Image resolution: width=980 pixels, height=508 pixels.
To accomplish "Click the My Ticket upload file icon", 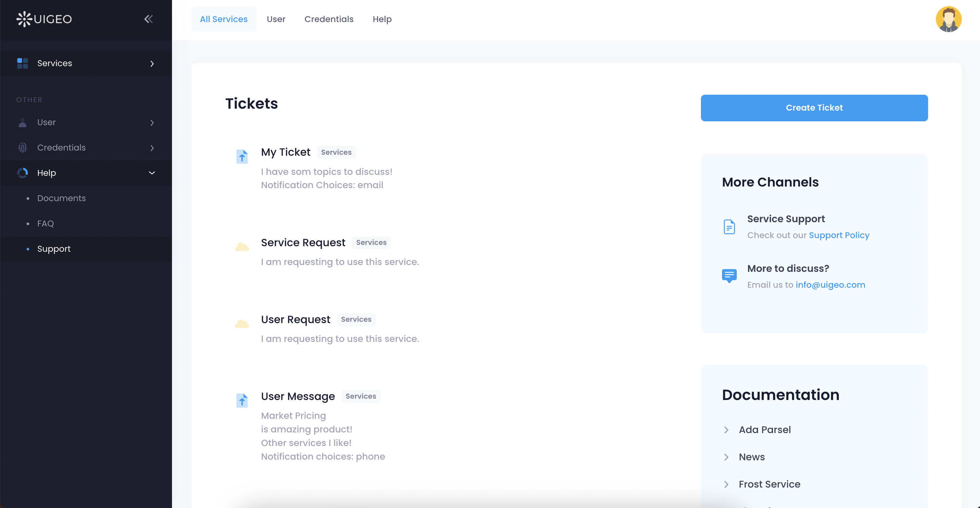I will click(242, 157).
